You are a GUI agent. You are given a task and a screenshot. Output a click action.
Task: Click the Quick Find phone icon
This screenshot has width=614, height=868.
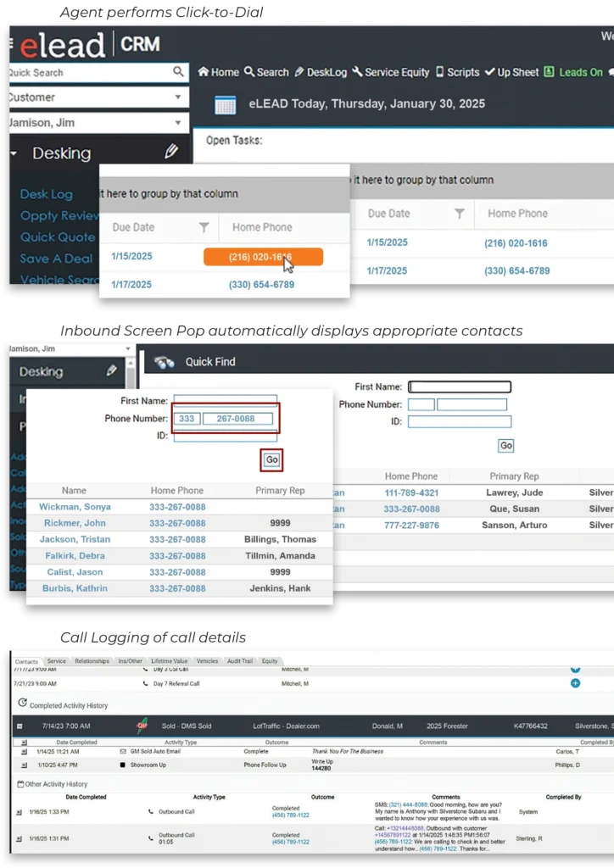click(165, 363)
